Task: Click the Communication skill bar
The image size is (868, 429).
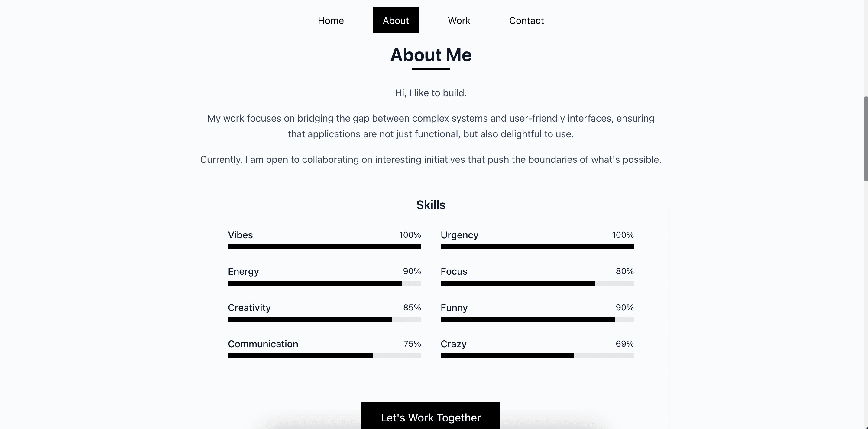Action: (324, 356)
